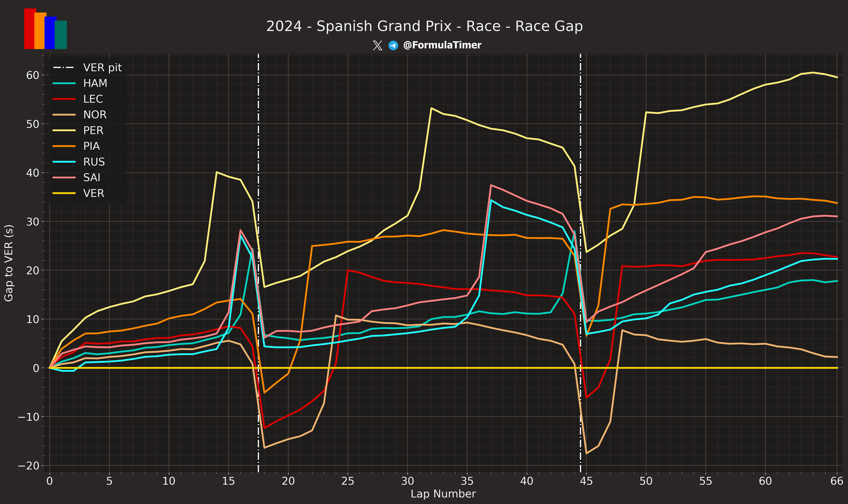
Task: Click the '40' tick on the lap axis
Action: [x=527, y=481]
